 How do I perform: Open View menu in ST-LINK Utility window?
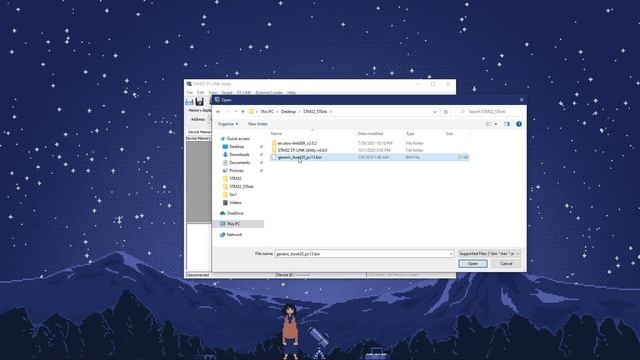[213, 93]
